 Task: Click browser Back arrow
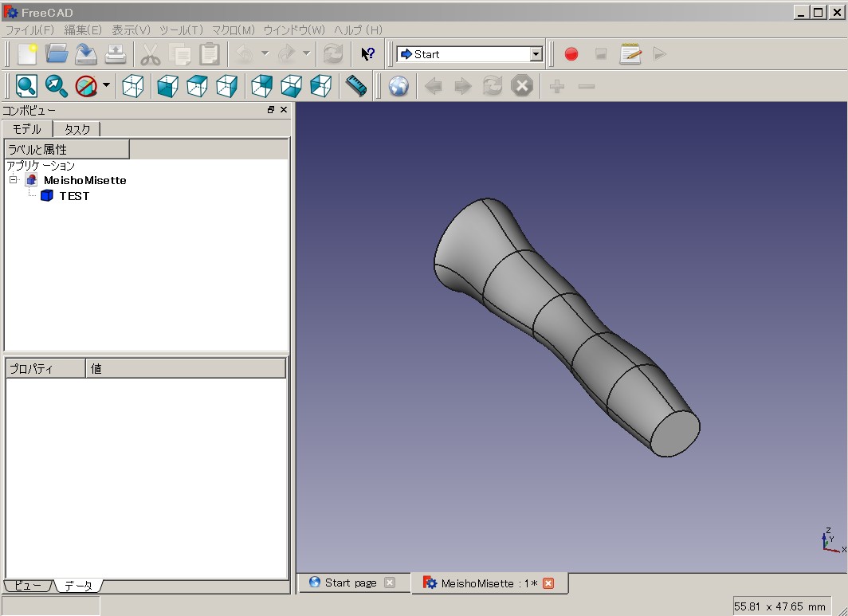pos(434,86)
